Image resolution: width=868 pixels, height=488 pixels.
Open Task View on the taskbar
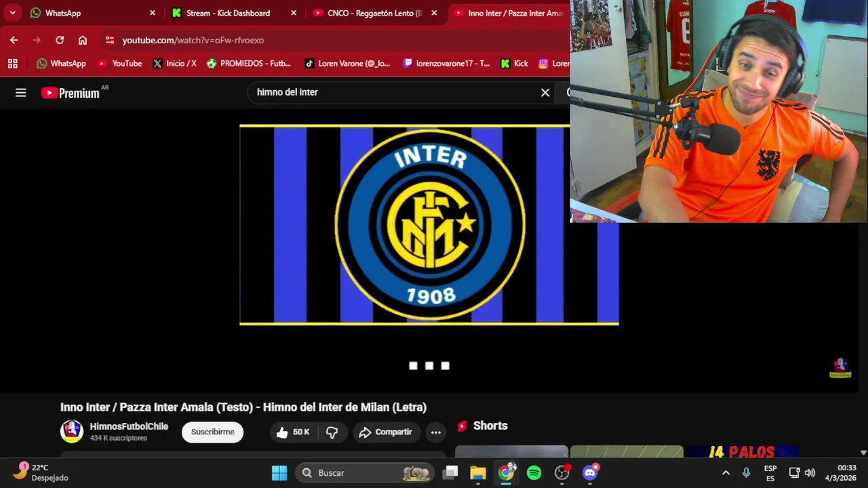[x=451, y=472]
